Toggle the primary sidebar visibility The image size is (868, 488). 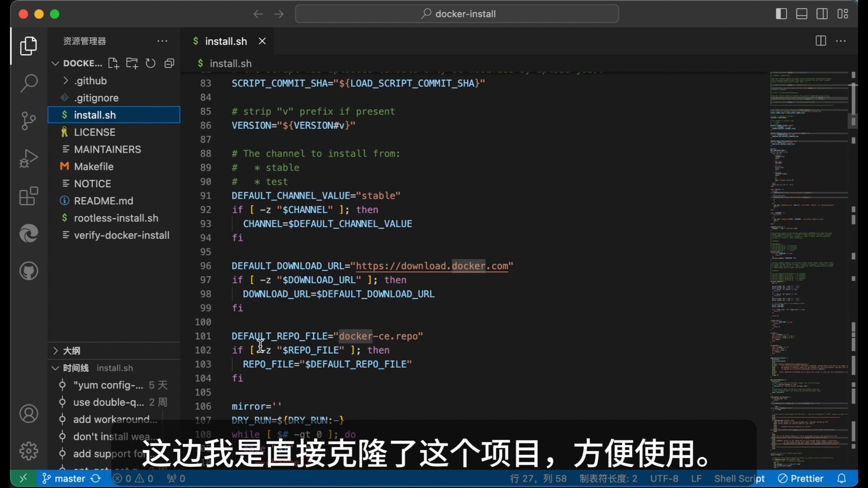pyautogui.click(x=781, y=14)
